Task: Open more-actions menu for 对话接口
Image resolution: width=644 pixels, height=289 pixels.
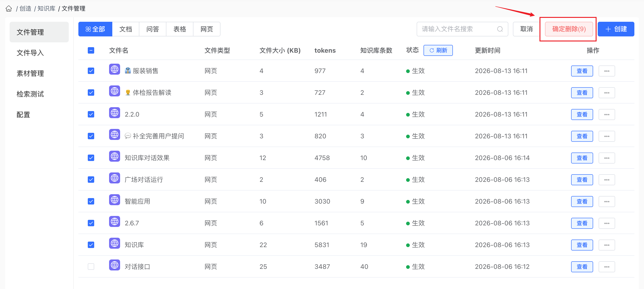Action: point(607,267)
